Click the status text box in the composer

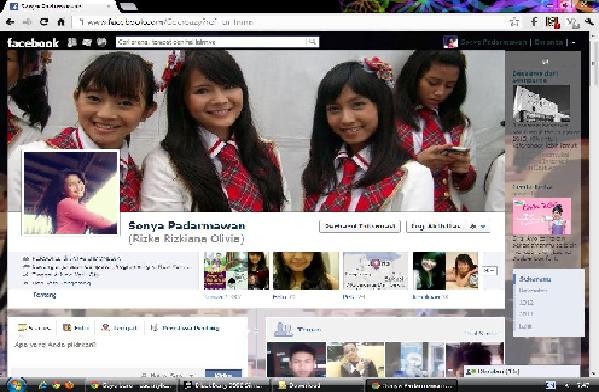128,352
